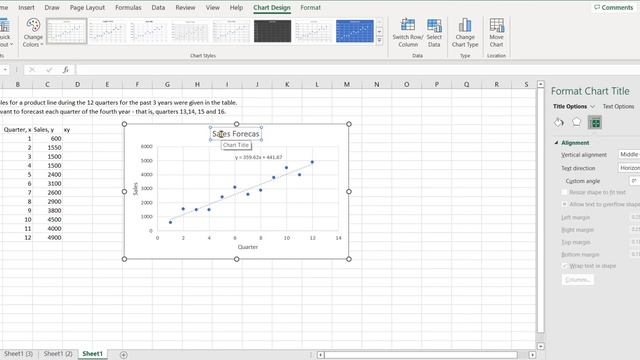Open Text direction dropdown
This screenshot has width=640, height=360.
(629, 168)
